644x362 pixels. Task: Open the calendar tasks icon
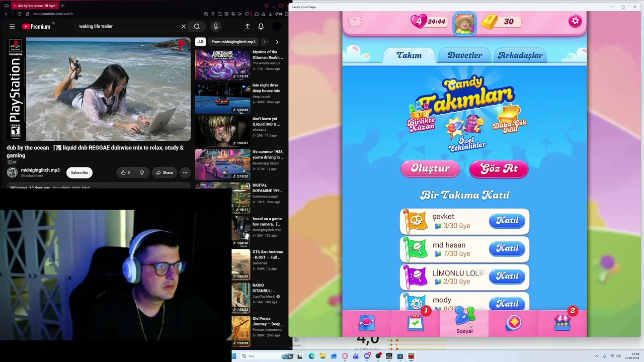(416, 323)
